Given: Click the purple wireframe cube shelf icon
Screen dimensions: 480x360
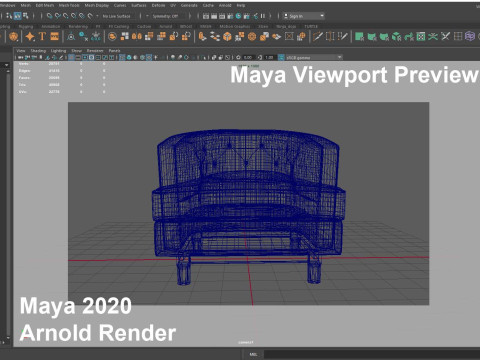Looking at the screenshot, I should tap(470, 36).
